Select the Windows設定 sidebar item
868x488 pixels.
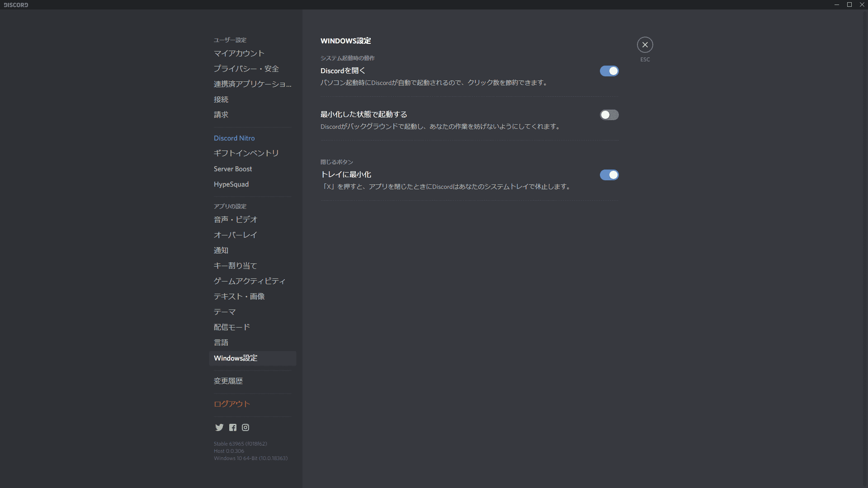click(253, 358)
